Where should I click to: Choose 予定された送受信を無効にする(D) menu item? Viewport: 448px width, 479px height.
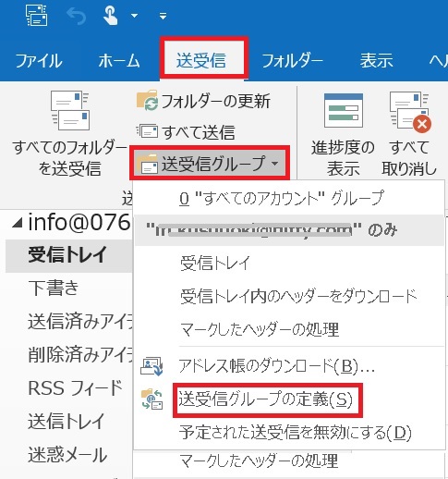[295, 432]
